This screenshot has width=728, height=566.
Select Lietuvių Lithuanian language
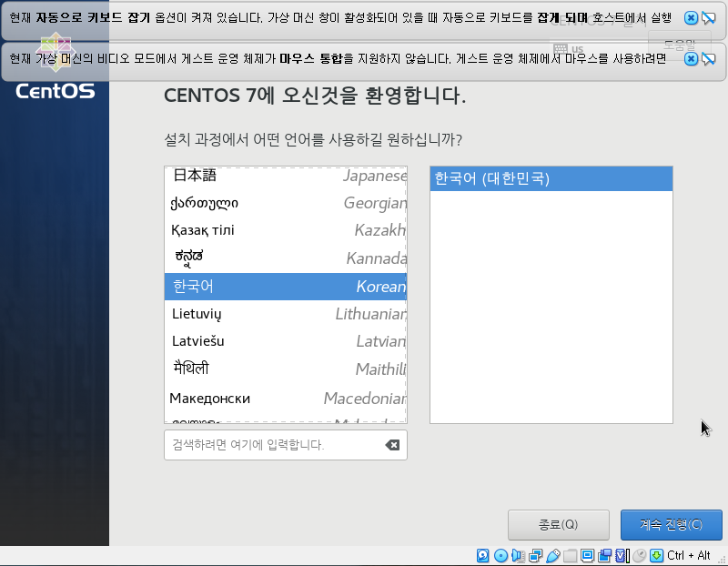tap(286, 314)
